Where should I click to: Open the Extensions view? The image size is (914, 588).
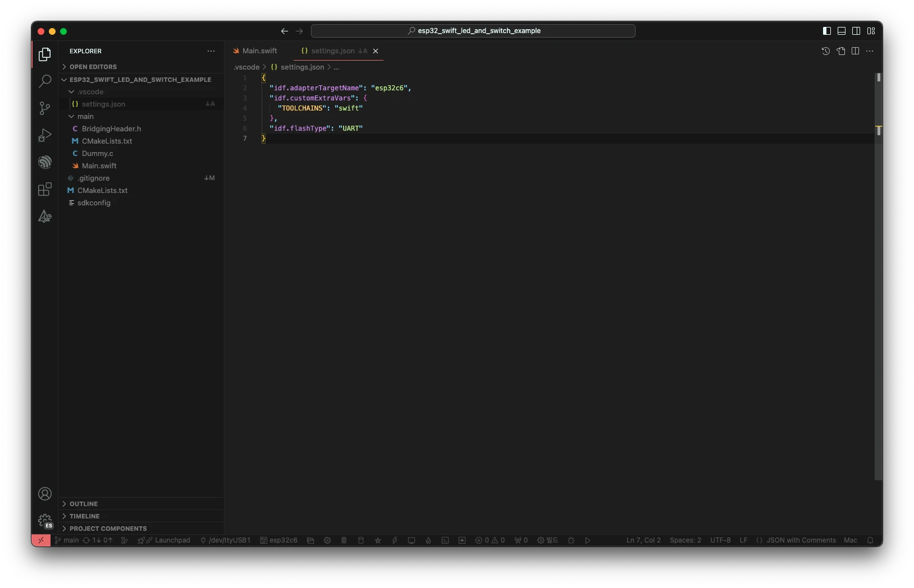click(45, 189)
